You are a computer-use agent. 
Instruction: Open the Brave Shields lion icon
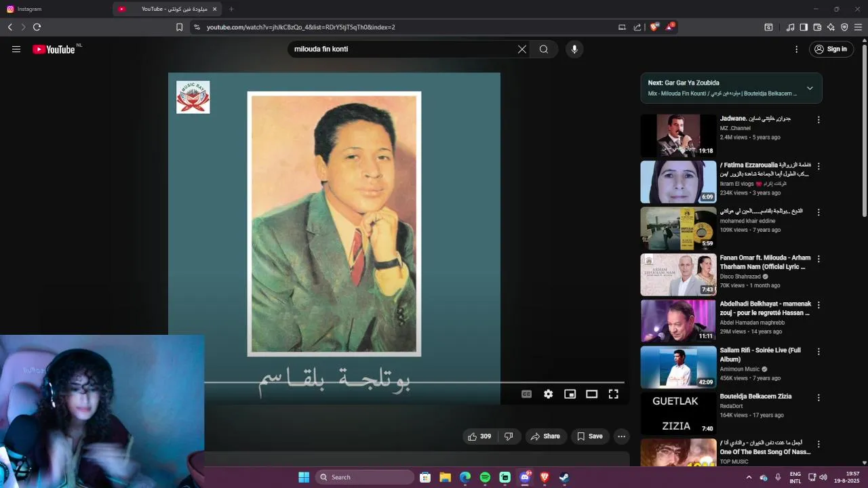pyautogui.click(x=654, y=27)
